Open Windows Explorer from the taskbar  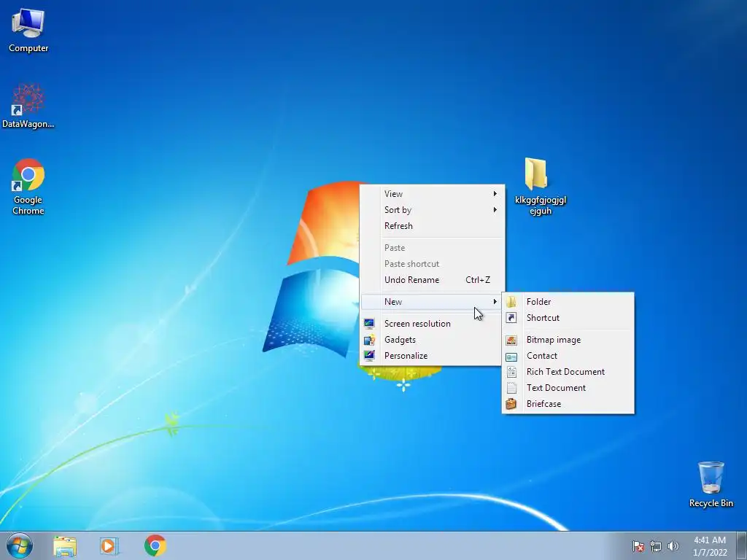click(x=65, y=545)
